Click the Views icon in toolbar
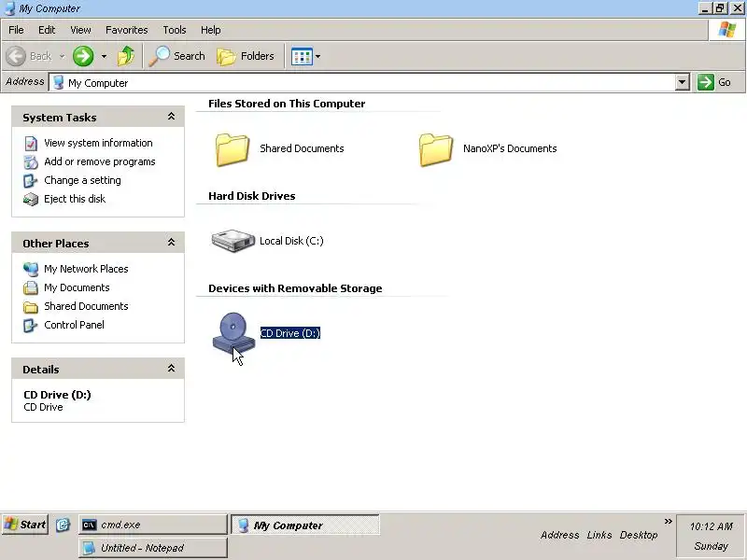This screenshot has height=560, width=747. pyautogui.click(x=302, y=56)
